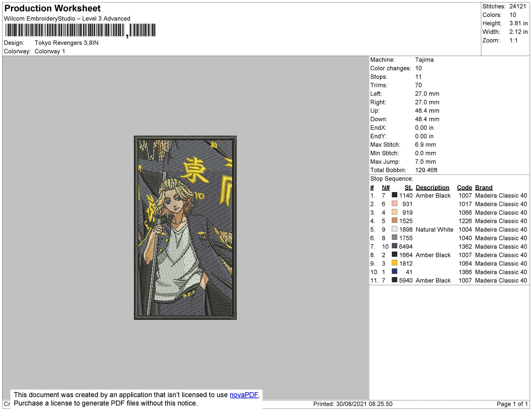
Task: Click code '1226' in stop 4 row
Action: 465,221
